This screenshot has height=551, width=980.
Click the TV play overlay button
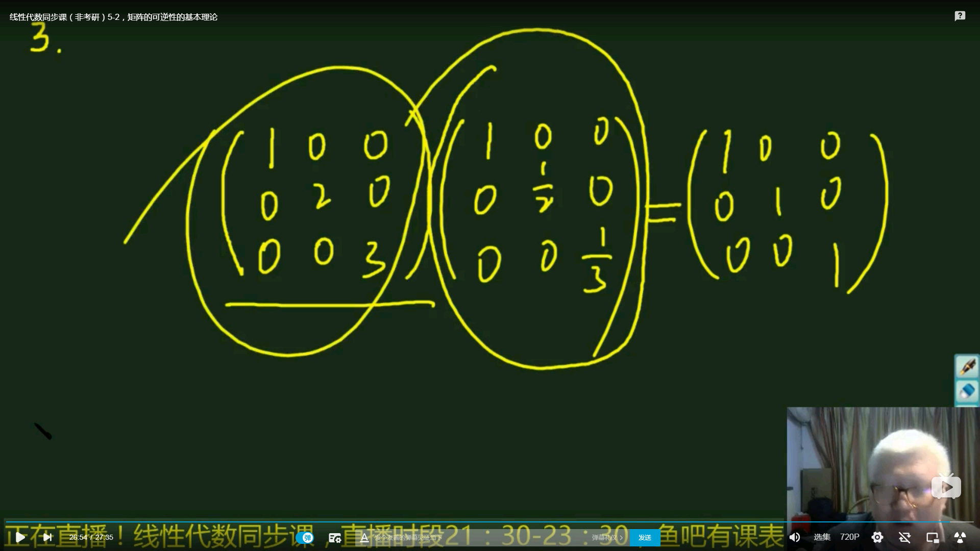[946, 487]
